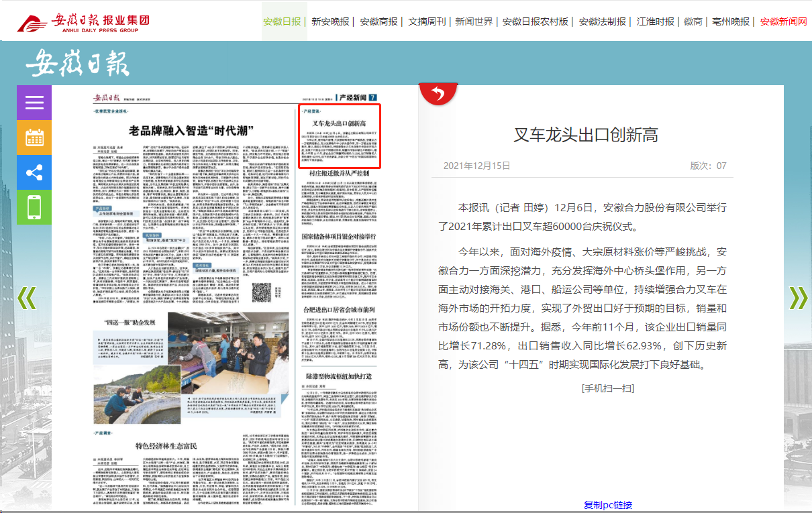Open the 安徽法制报 tab

(602, 21)
